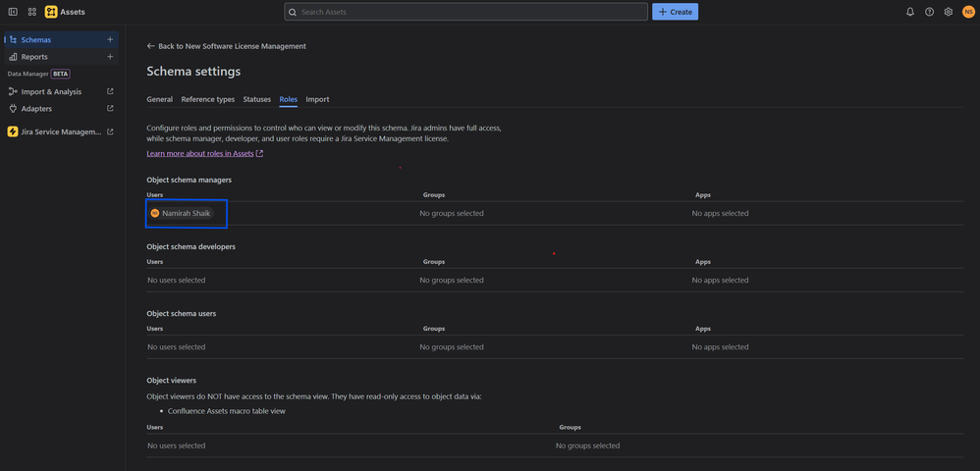Collapse the sidebar using top-left panel icon

pos(13,12)
